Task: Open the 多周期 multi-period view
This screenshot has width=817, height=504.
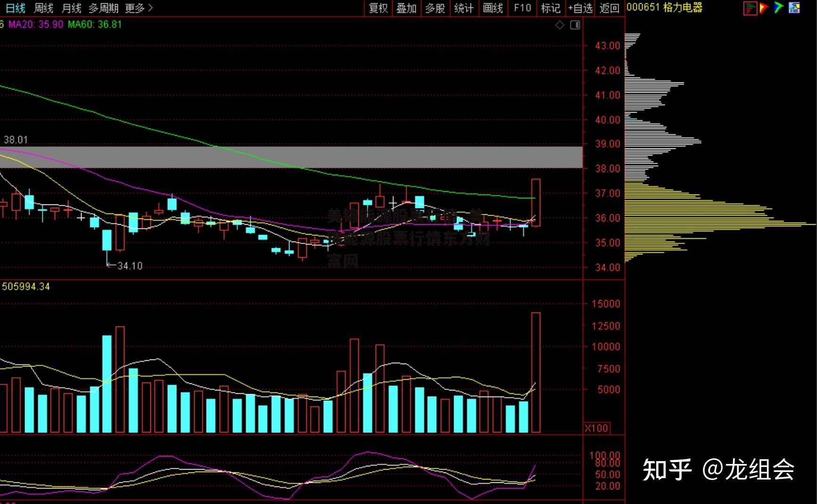Action: pyautogui.click(x=104, y=8)
